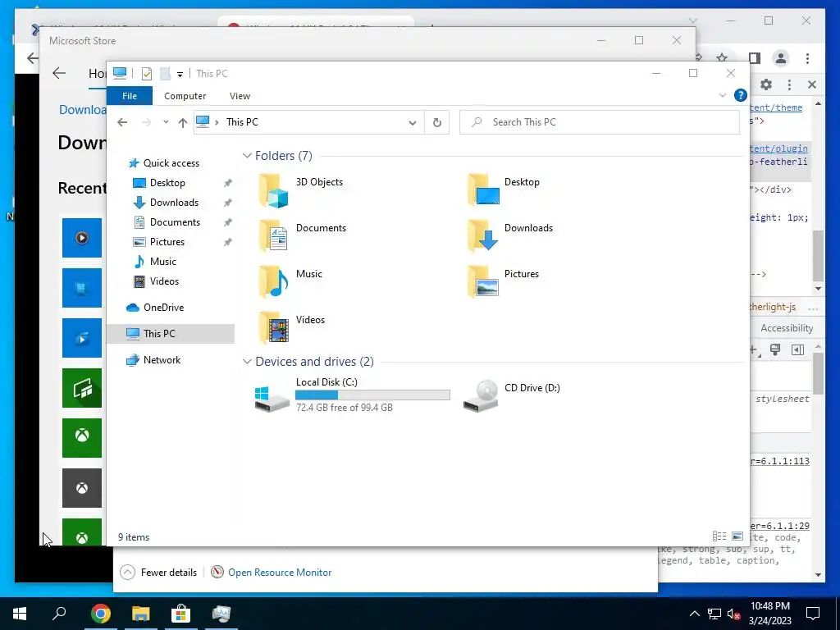
Task: Open the Music folder in Folders list
Action: tap(290, 282)
